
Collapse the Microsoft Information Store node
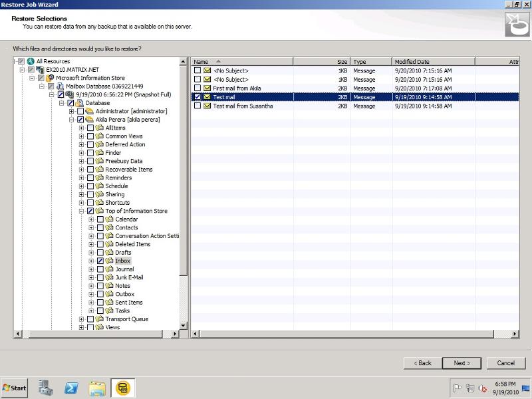click(32, 78)
